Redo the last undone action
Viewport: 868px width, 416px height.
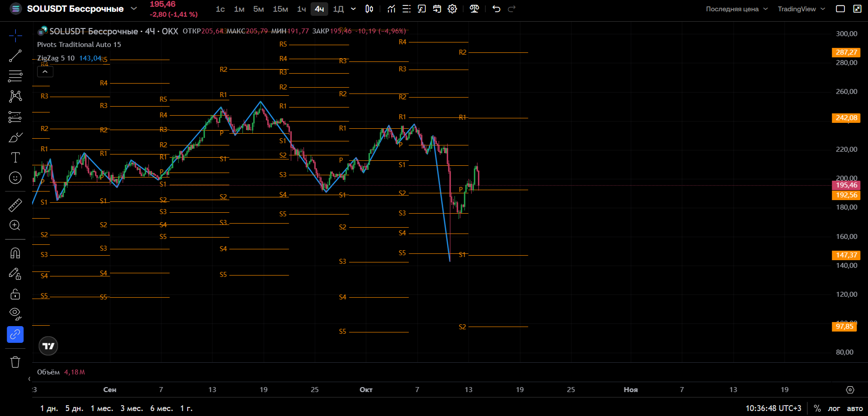[512, 9]
